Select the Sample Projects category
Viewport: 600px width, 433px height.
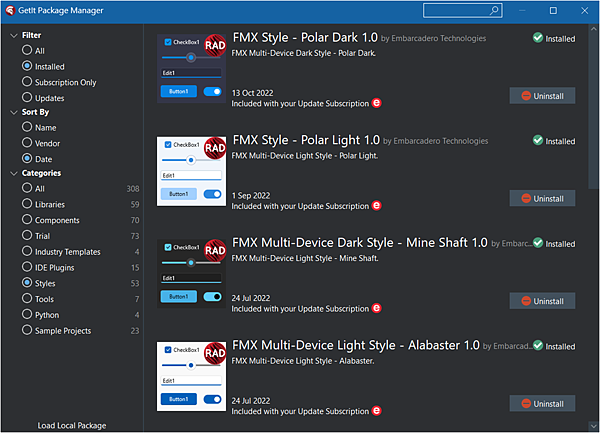point(27,330)
